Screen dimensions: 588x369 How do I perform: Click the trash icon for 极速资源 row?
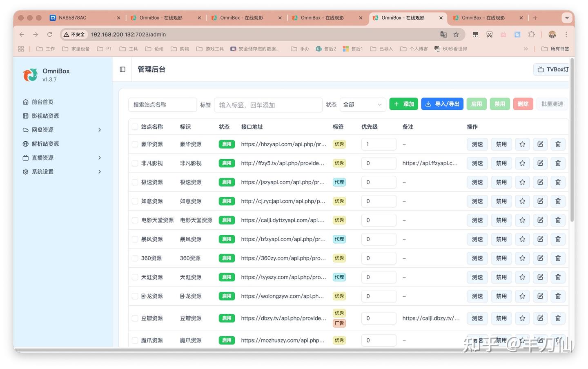point(558,182)
